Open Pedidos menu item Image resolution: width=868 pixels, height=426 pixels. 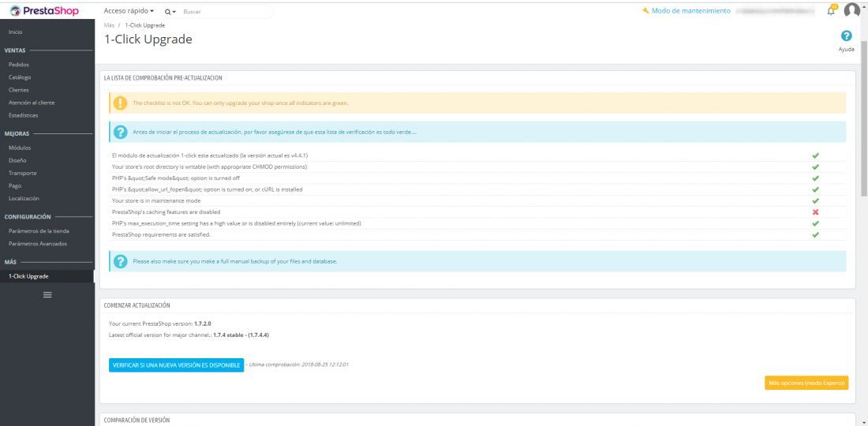[19, 64]
